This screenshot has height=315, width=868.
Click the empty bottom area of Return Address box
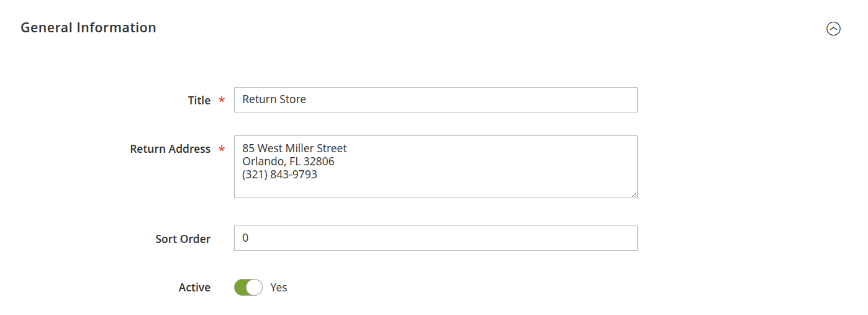point(435,189)
